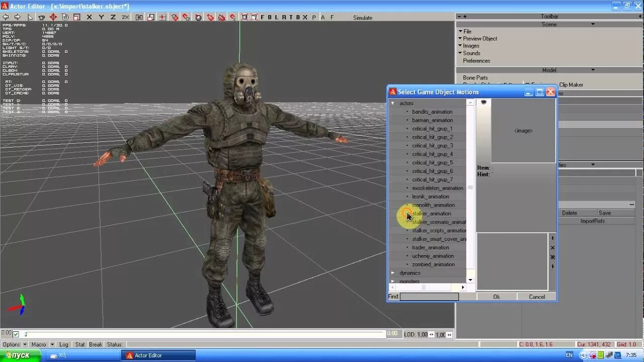This screenshot has height=362, width=644.
Task: Toggle the moving snap to object icon
Action: click(x=186, y=17)
